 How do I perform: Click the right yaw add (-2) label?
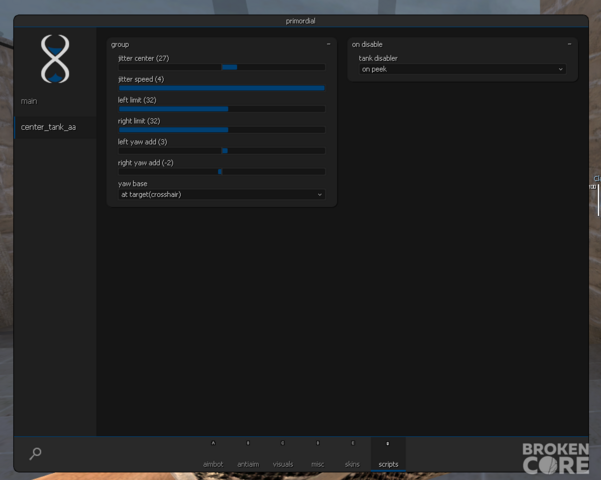[x=145, y=163]
